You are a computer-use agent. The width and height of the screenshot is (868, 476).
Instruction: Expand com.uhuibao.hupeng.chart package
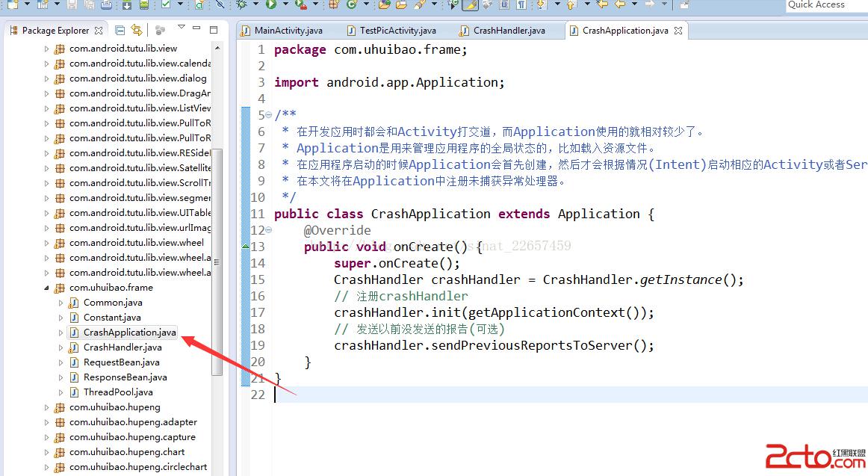click(x=46, y=452)
